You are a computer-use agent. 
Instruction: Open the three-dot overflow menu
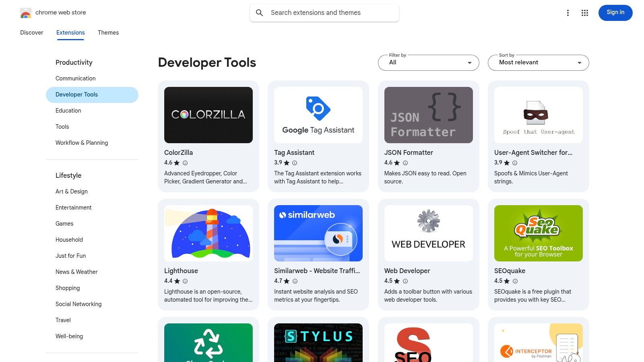click(x=568, y=12)
